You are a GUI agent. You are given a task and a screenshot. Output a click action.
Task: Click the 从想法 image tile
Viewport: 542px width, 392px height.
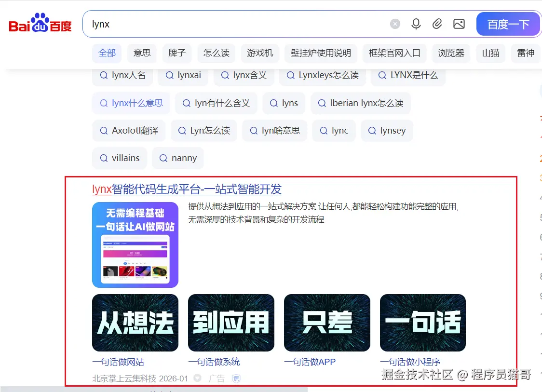(x=135, y=323)
